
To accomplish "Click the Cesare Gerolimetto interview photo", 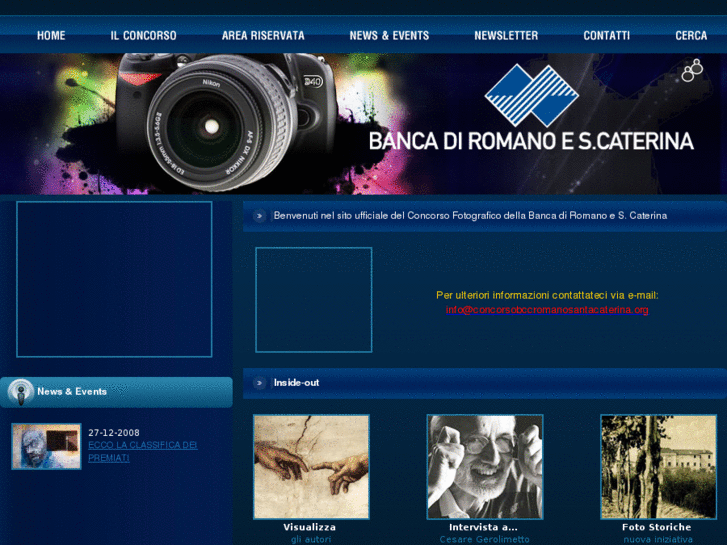I will [484, 467].
